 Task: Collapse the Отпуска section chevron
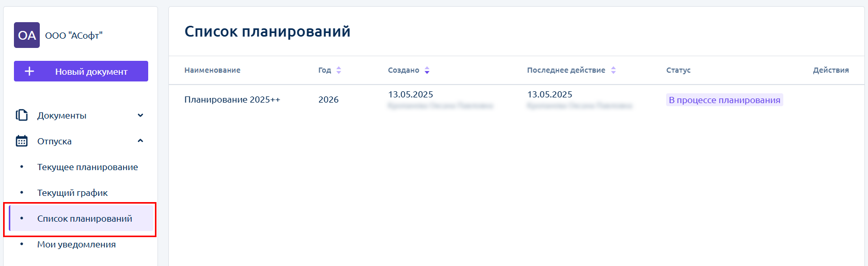point(140,141)
